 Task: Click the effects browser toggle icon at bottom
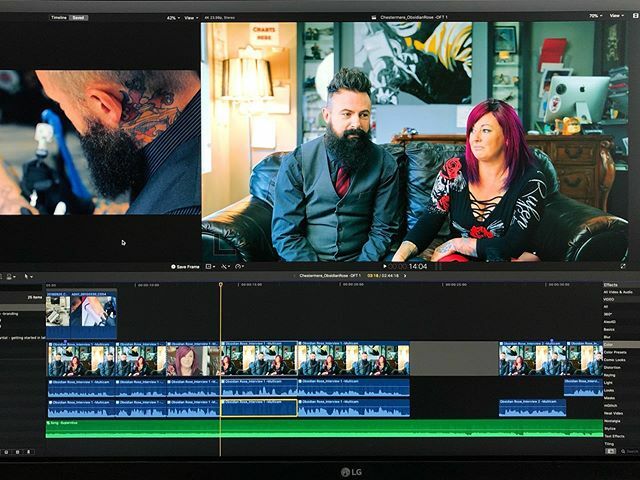click(610, 451)
